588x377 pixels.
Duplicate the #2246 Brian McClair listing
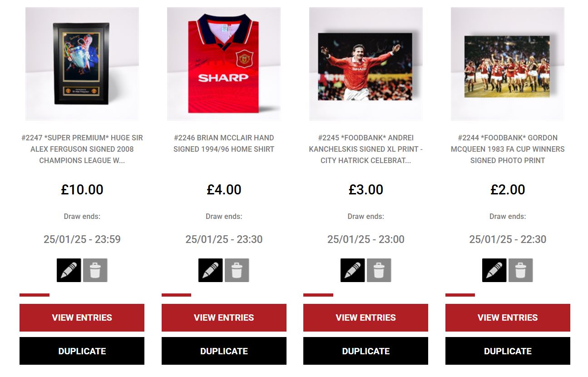224,351
